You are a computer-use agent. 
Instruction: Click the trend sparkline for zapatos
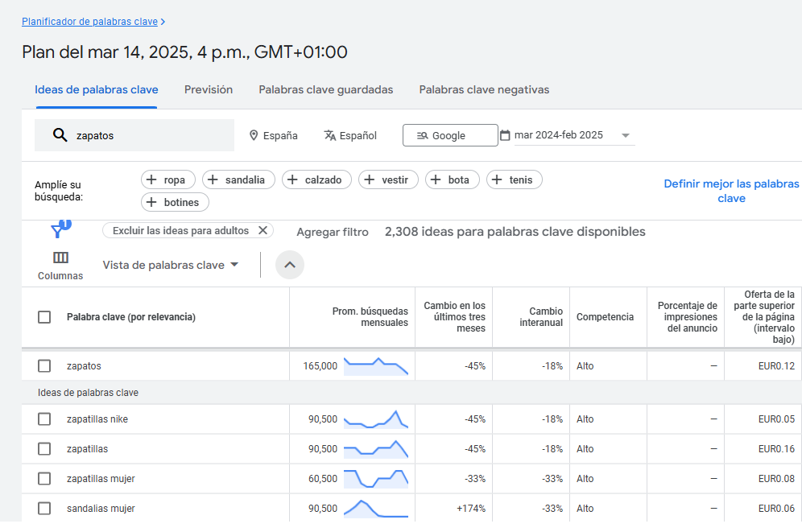[376, 366]
